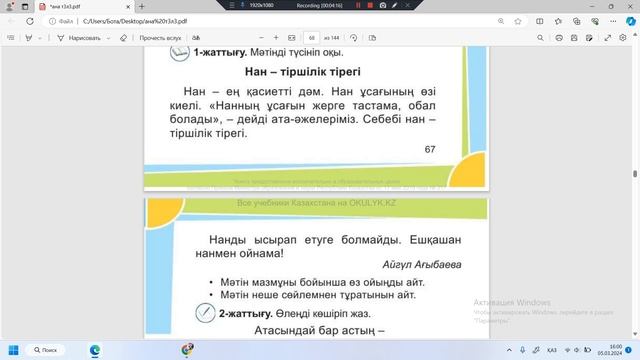Open the recording toolbar menu
The height and width of the screenshot is (360, 640).
coord(232,5)
